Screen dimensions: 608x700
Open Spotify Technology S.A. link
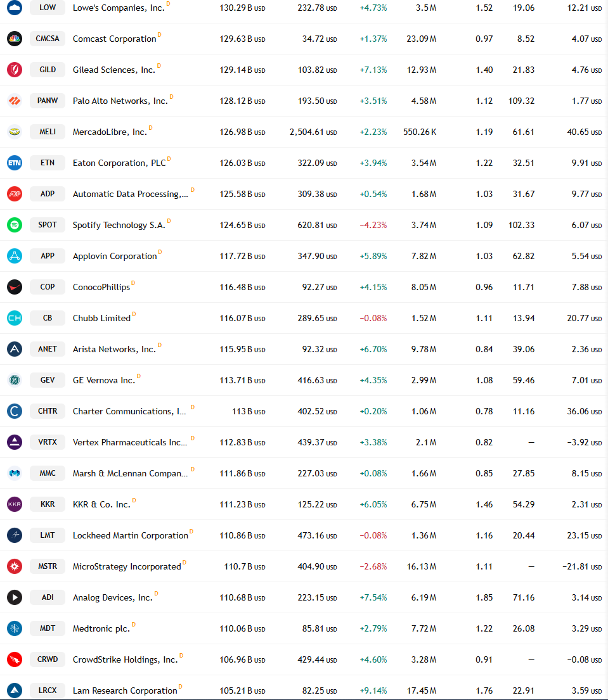point(119,225)
